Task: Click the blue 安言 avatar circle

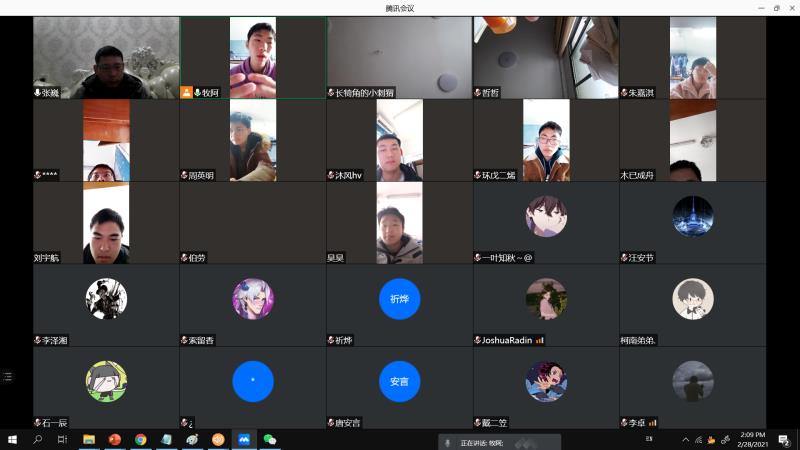Action: pyautogui.click(x=399, y=381)
